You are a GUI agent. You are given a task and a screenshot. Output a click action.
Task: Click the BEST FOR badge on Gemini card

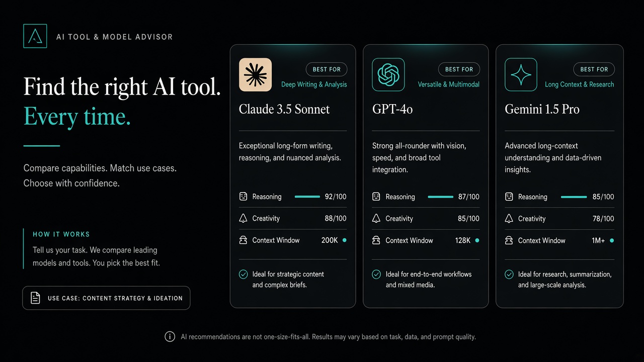(594, 69)
